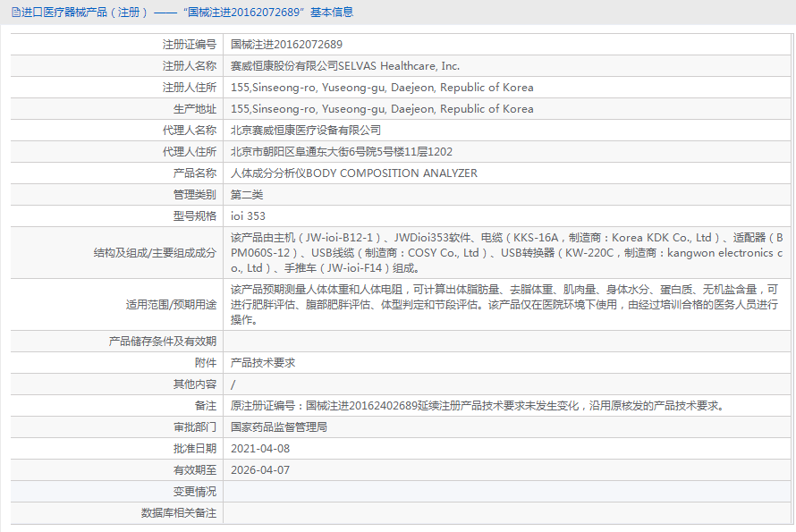The image size is (796, 532).
Task: Select management class value 第二类
Action: coord(247,195)
